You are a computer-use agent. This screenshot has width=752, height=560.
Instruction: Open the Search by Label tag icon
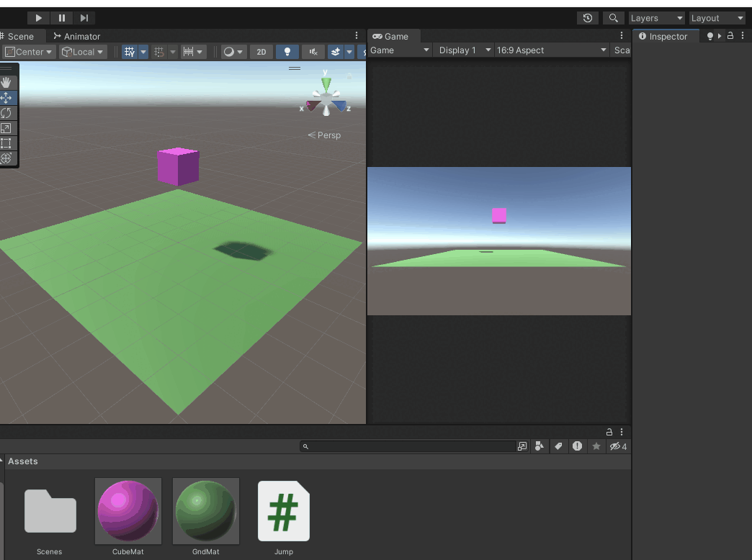(x=558, y=446)
